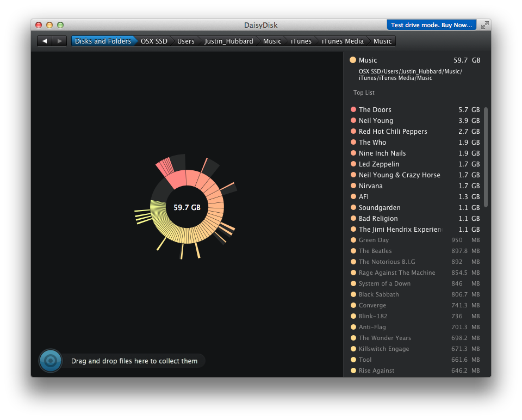
Task: Open the Neil Young 3.9 GB entry
Action: tap(415, 121)
